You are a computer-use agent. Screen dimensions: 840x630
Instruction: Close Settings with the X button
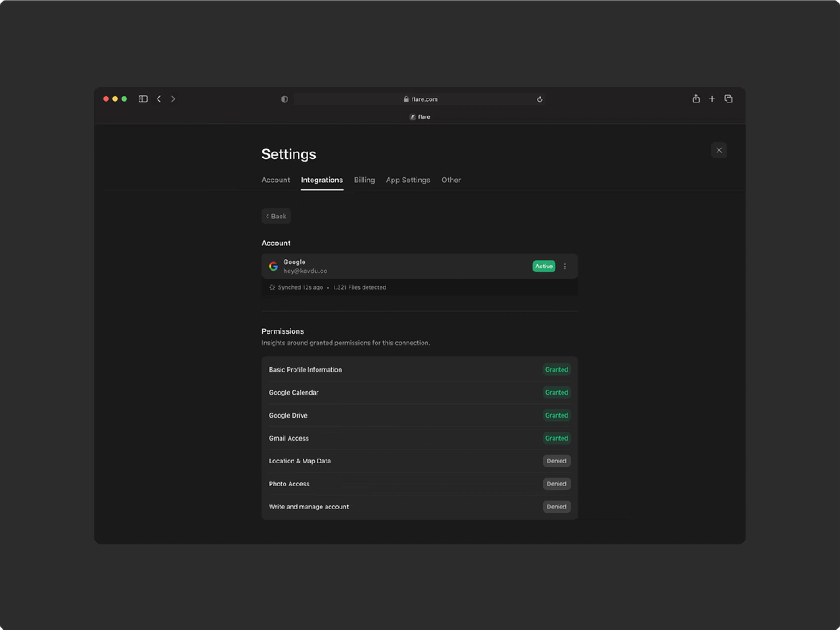coord(719,150)
